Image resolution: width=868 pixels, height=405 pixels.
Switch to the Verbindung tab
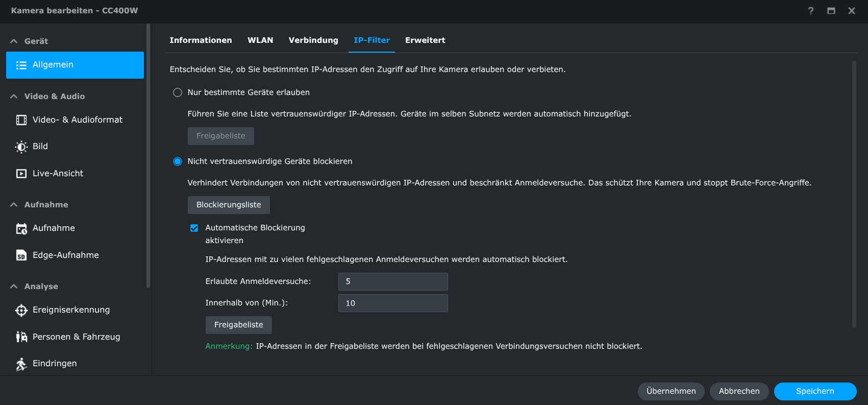tap(313, 40)
